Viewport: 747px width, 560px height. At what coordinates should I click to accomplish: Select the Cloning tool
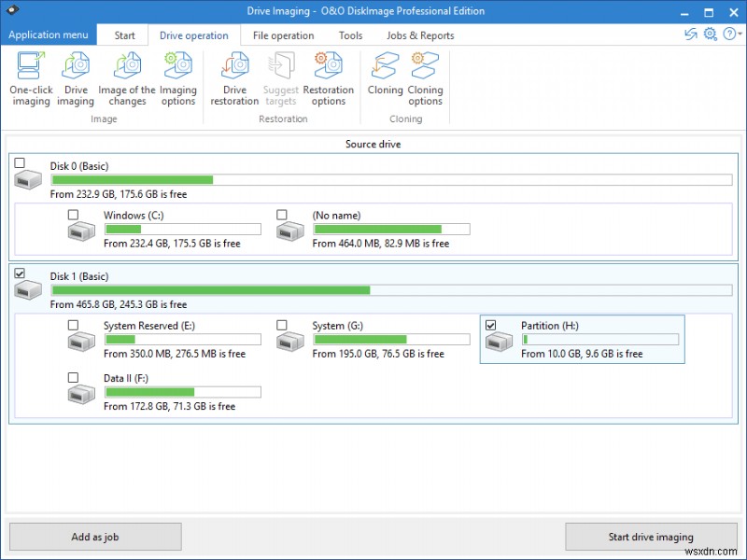point(385,79)
